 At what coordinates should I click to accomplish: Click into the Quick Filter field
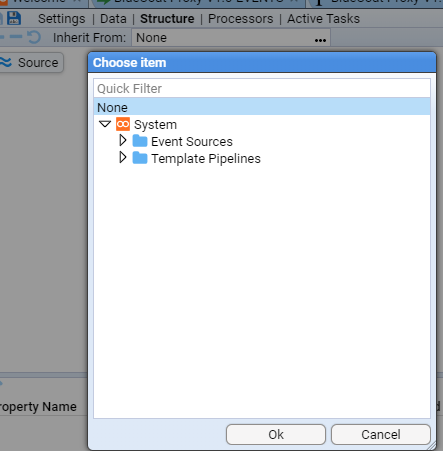(x=262, y=89)
